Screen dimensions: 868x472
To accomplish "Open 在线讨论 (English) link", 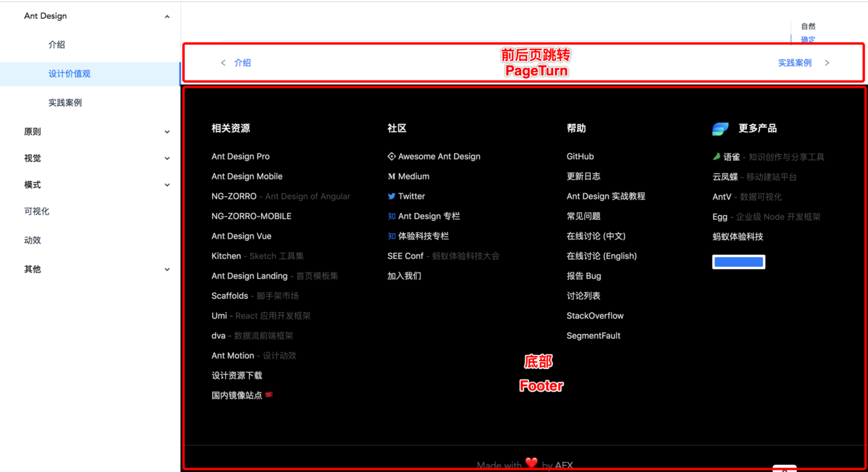I will point(601,256).
